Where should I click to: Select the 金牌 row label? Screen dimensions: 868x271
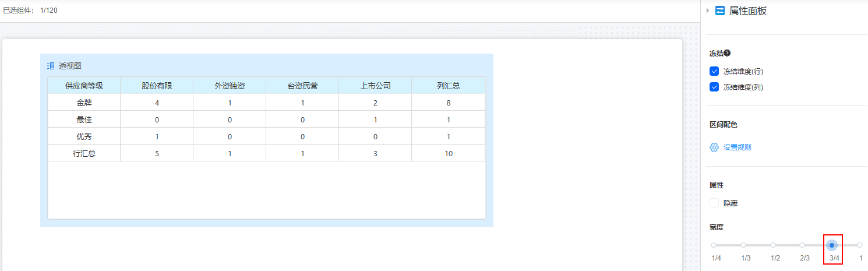(84, 103)
